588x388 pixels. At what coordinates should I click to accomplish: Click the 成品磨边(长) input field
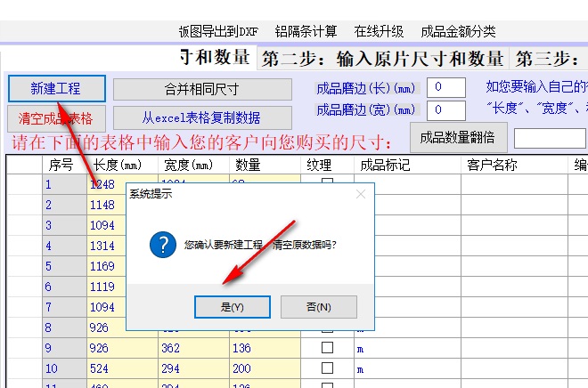446,87
